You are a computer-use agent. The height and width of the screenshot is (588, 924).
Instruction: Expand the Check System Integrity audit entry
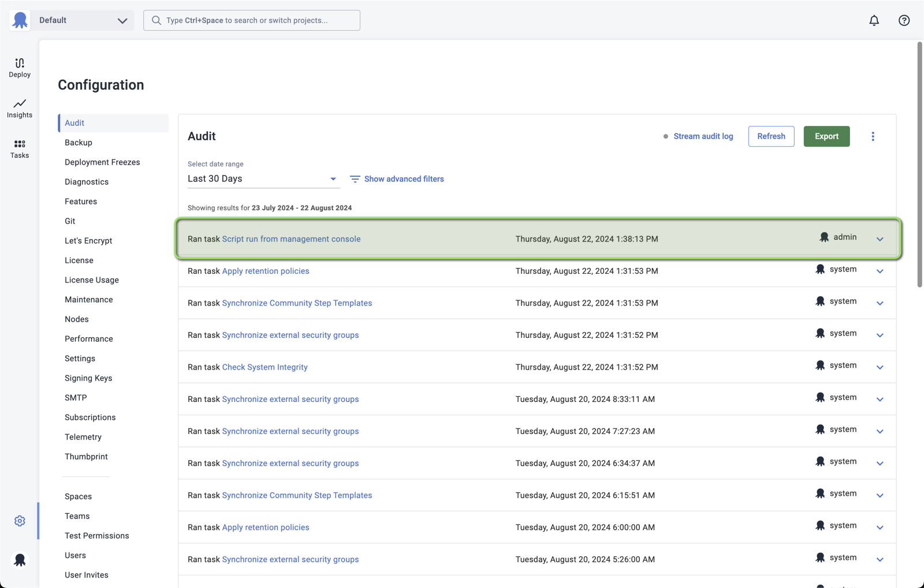tap(880, 367)
